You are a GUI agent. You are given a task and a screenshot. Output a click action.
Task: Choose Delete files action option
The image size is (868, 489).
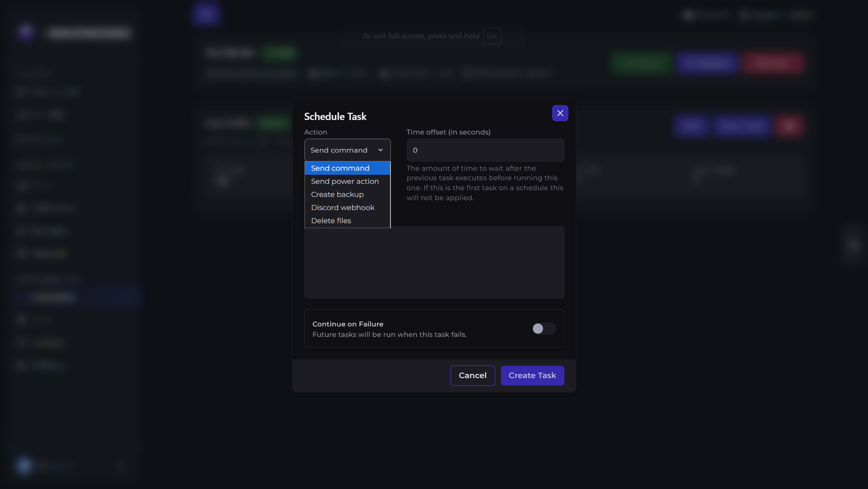pos(347,221)
